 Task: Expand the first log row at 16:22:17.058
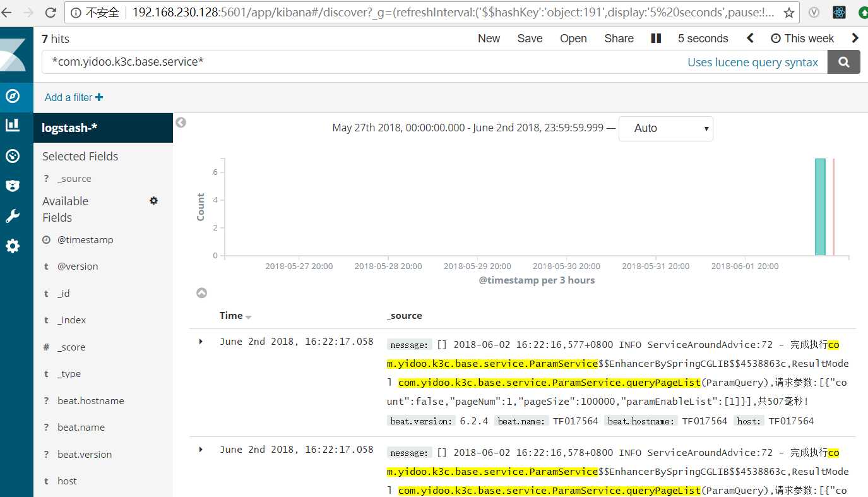(201, 342)
